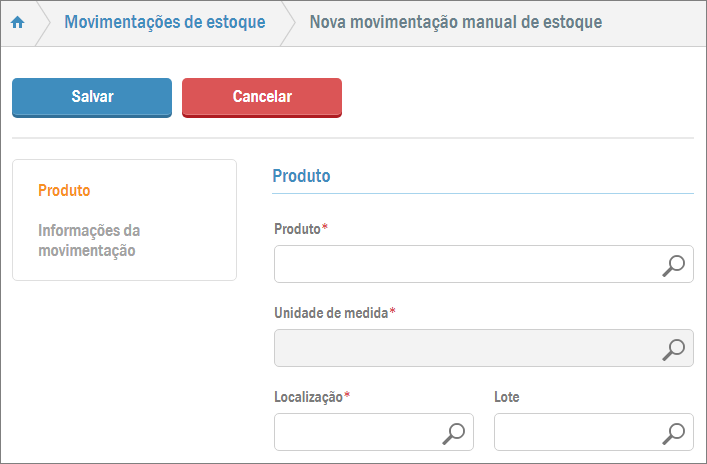Click Nova movimentação manual de estoque breadcrumb
707x464 pixels.
(455, 22)
